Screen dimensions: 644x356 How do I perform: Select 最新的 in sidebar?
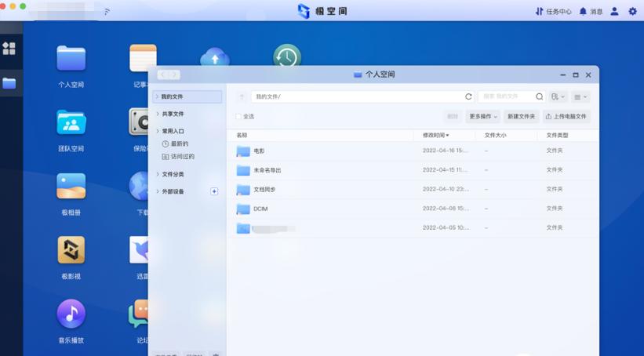point(175,143)
